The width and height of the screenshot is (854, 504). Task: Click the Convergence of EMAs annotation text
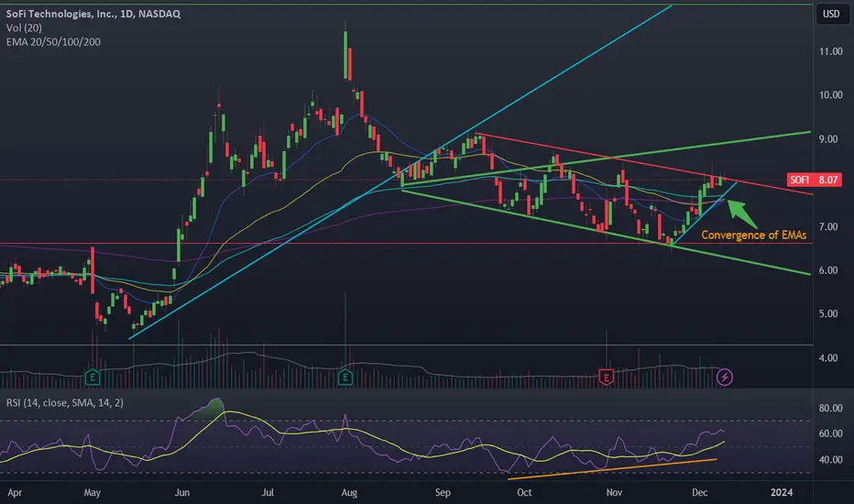(x=754, y=235)
